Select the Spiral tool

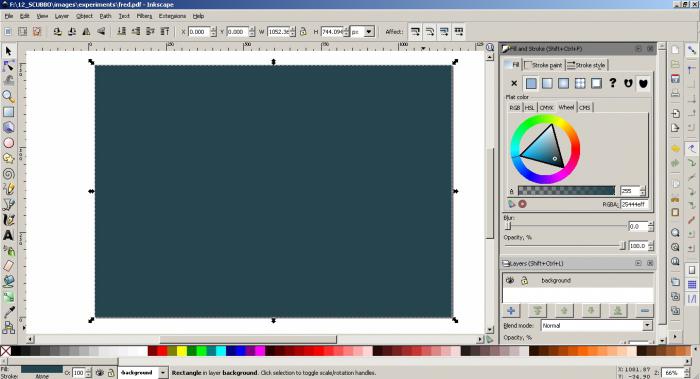(8, 174)
